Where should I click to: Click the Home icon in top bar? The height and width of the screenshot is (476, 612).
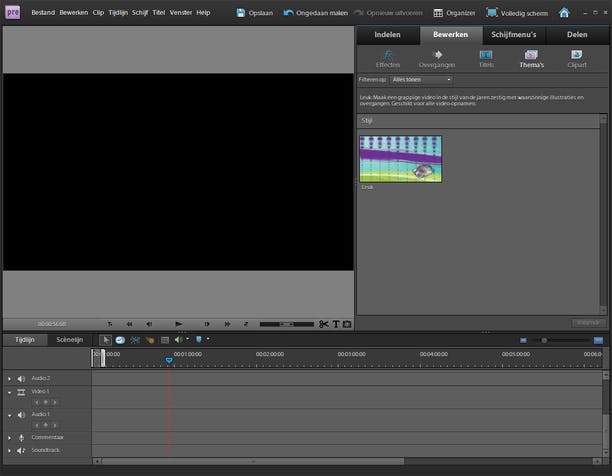(564, 13)
